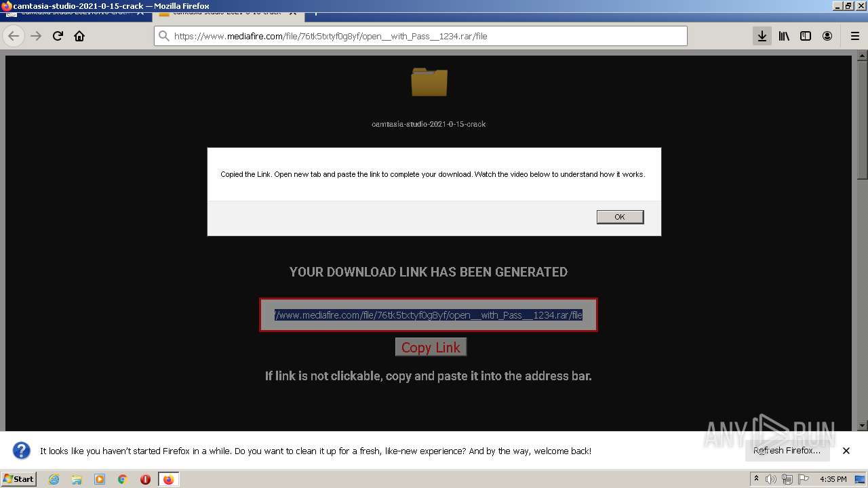
Task: Open the Action Center flag icon
Action: click(x=803, y=479)
